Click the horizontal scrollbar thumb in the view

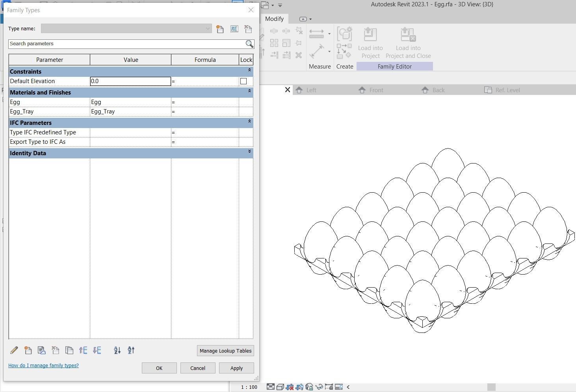(x=491, y=387)
